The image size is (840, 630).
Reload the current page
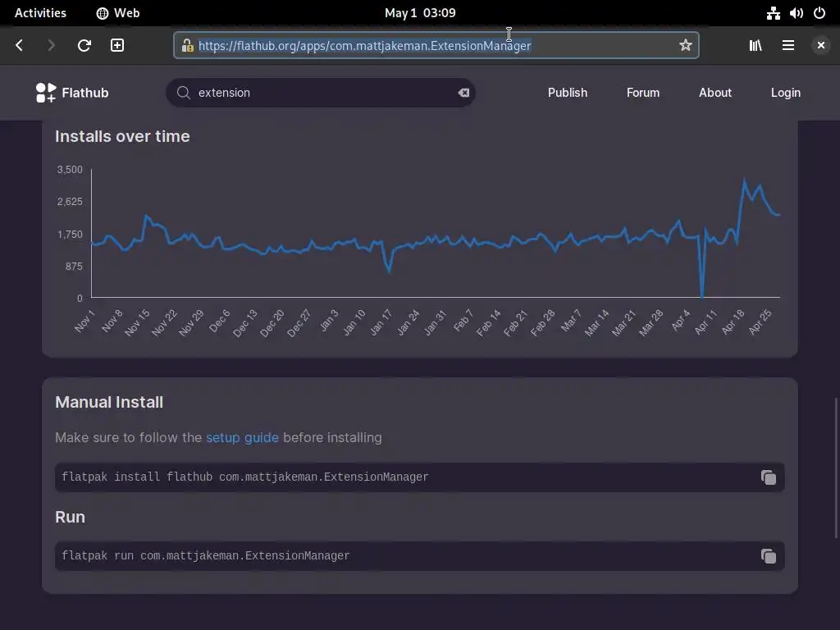(x=84, y=46)
